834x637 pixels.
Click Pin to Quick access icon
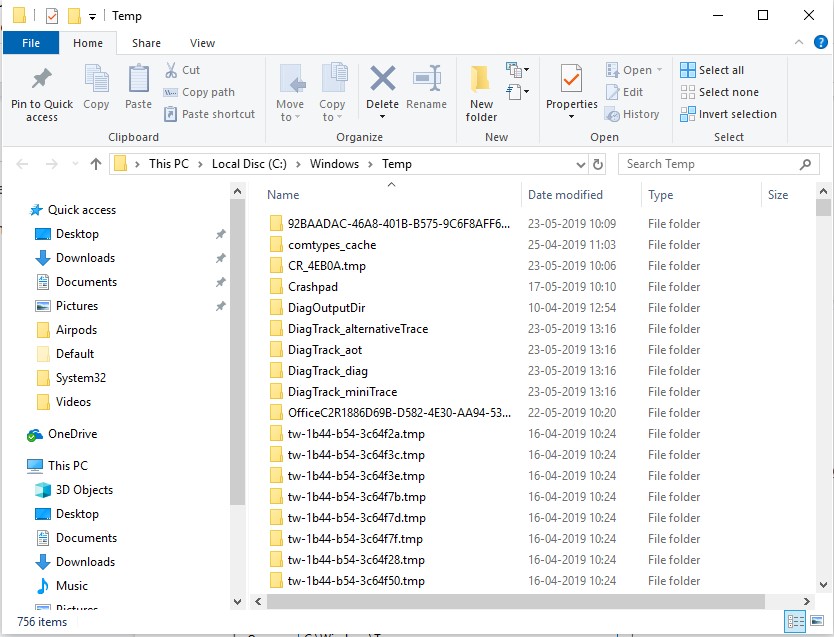tap(41, 79)
